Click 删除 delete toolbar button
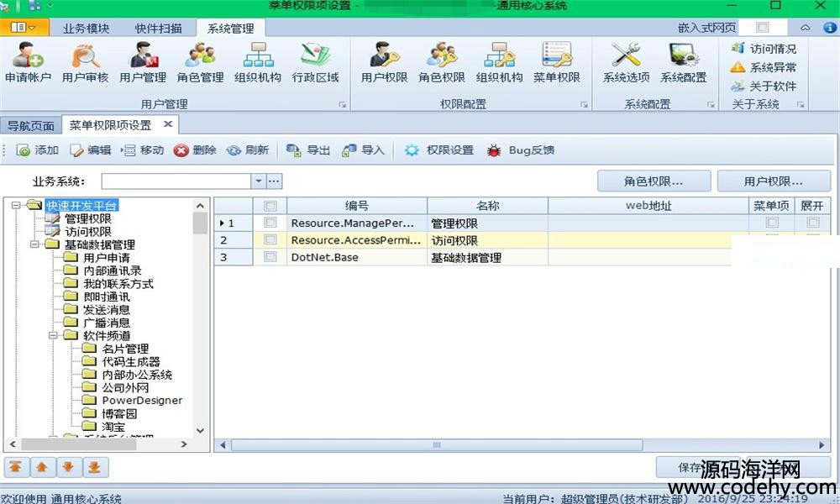840x504 pixels. 195,150
